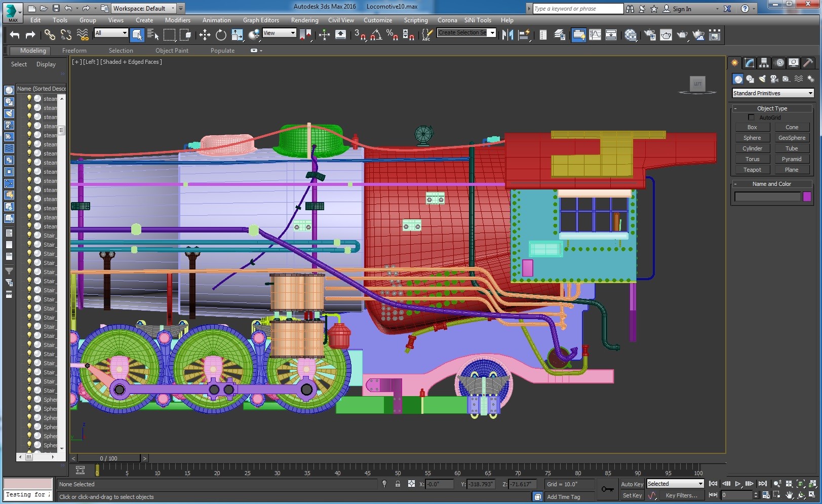Image resolution: width=822 pixels, height=504 pixels.
Task: Toggle the selection lock icon
Action: click(398, 484)
